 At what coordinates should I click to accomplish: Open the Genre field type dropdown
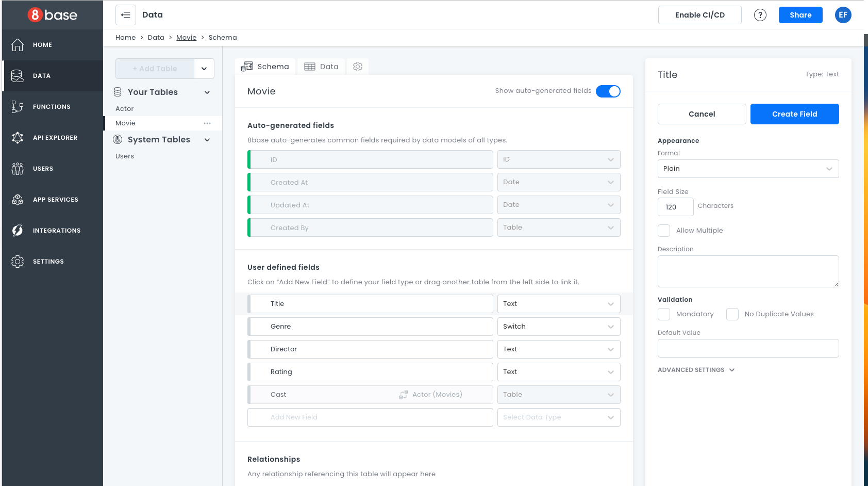pyautogui.click(x=558, y=327)
